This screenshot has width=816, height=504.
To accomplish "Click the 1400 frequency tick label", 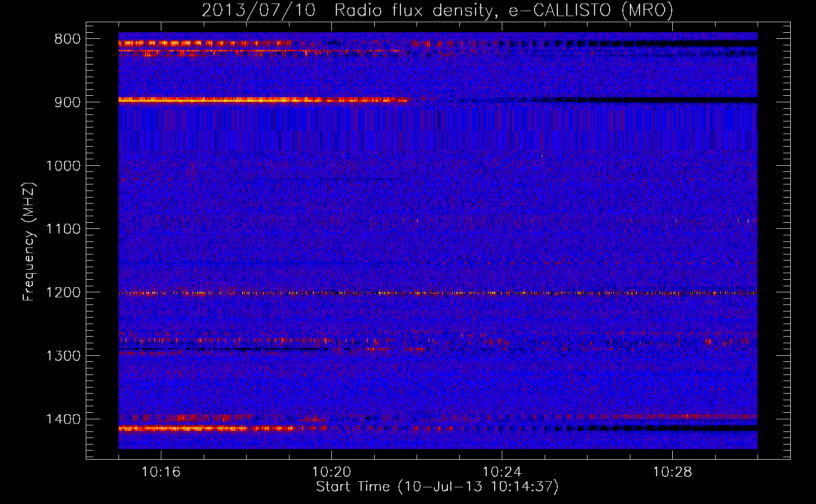I will click(63, 419).
